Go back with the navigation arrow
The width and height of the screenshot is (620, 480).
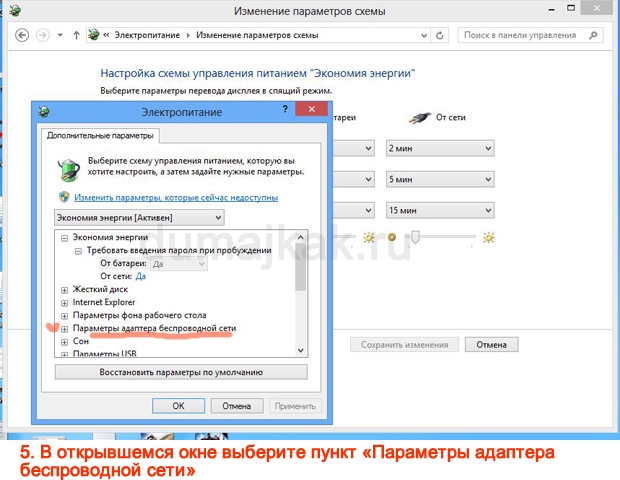click(x=22, y=35)
